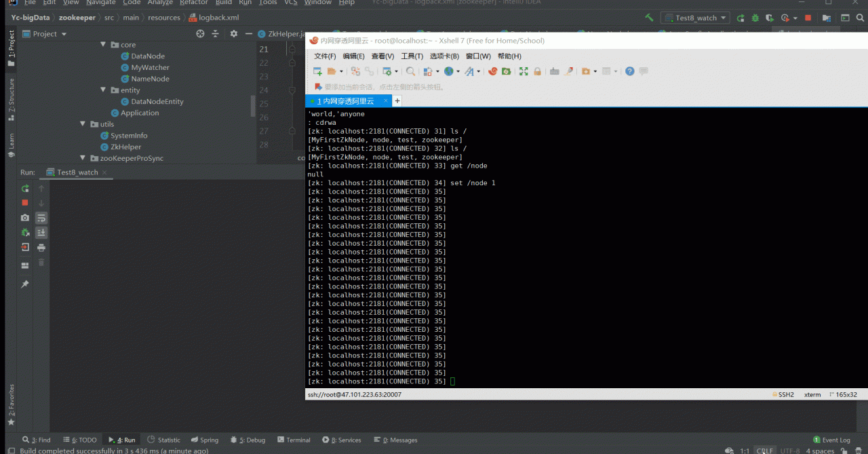Run with Coverage from IntelliJ toolbar
Viewport: 868px width, 454px height.
(x=770, y=18)
